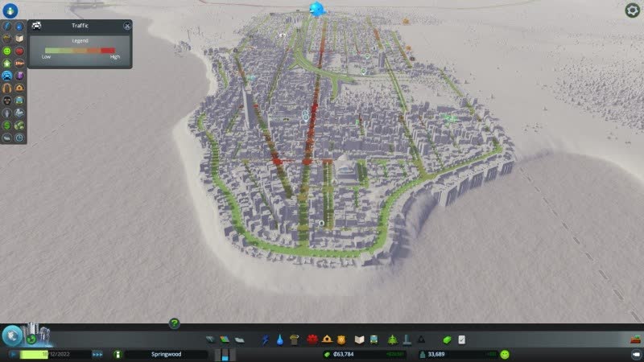Open the Fire Department build menu

[x=327, y=339]
